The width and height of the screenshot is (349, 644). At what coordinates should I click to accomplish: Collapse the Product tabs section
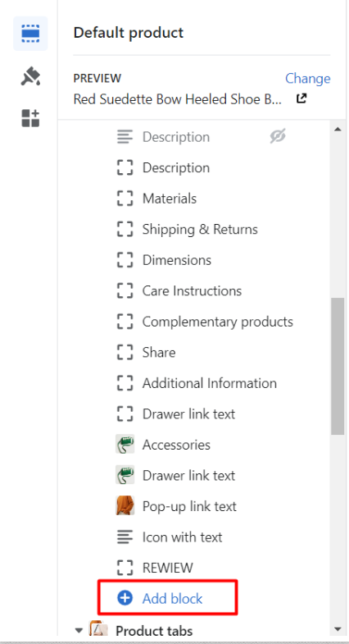click(79, 630)
